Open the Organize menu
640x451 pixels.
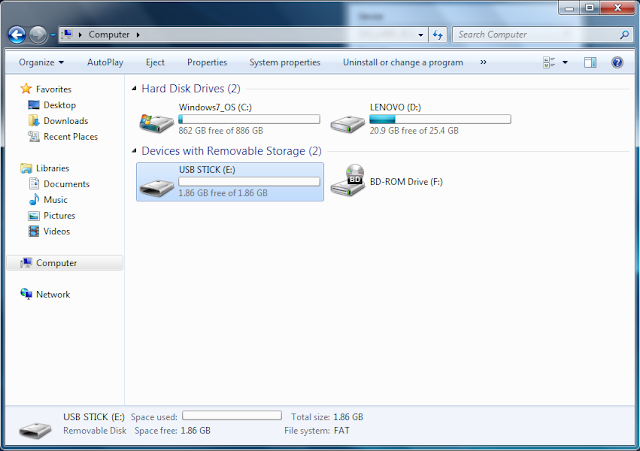tap(41, 62)
